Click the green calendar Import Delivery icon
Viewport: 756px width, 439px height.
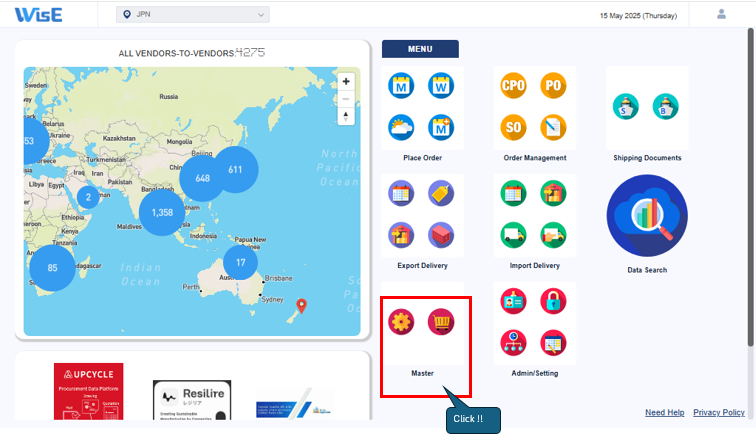(x=513, y=193)
